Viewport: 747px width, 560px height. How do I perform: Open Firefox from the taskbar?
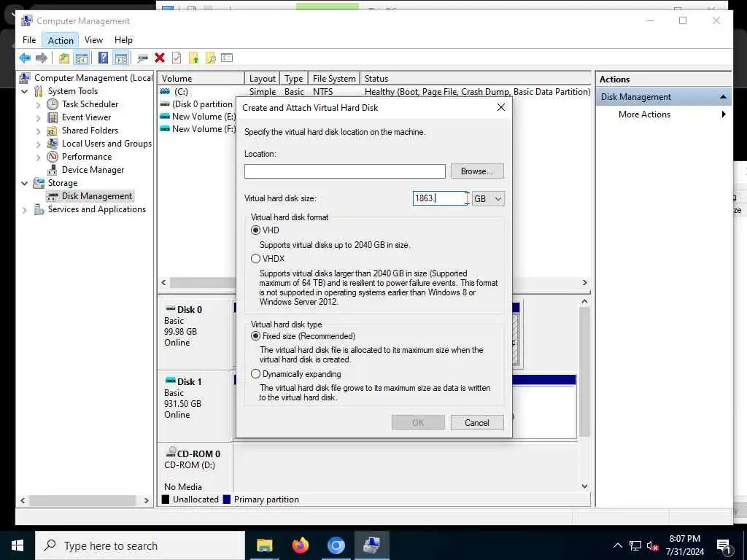point(300,545)
